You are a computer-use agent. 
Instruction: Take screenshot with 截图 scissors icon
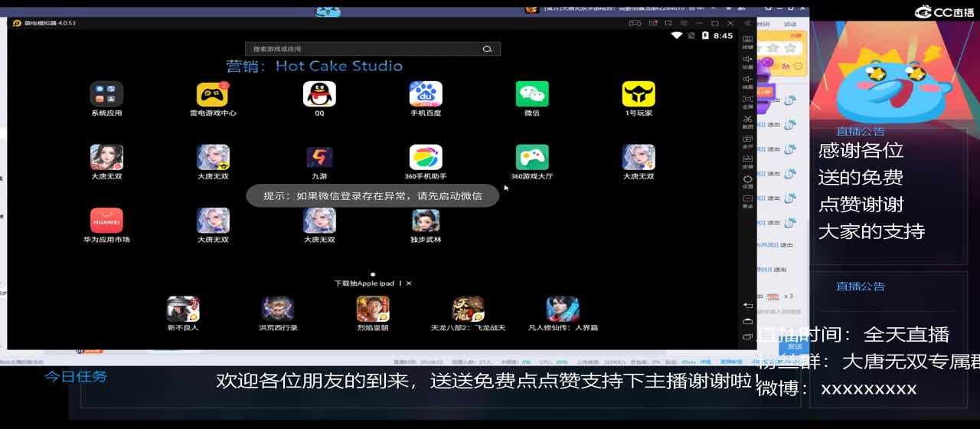click(748, 121)
